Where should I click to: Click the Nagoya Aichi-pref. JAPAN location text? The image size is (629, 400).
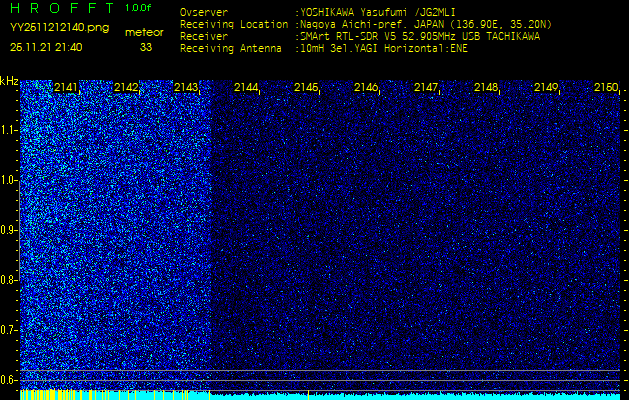coord(424,25)
